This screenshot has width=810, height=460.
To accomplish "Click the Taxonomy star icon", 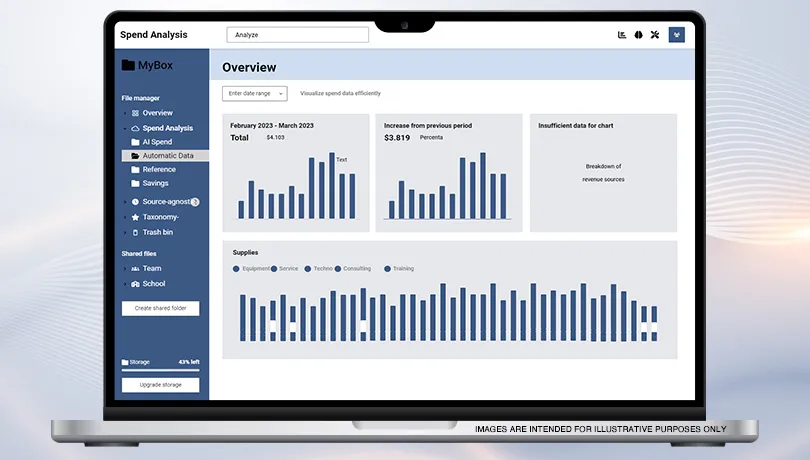I will [x=135, y=217].
